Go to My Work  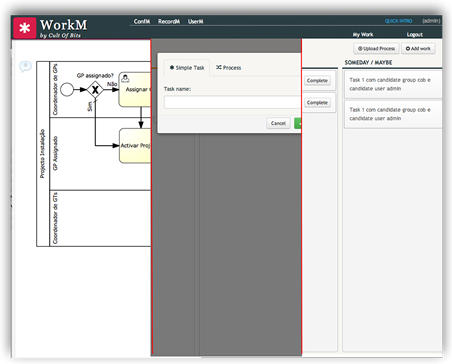tap(363, 34)
